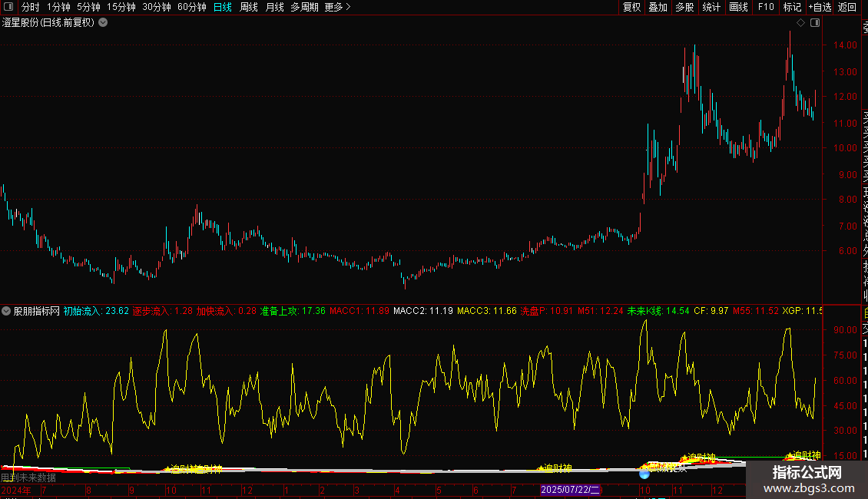This screenshot has width=868, height=499.
Task: Add stock to 自选 watchlist
Action: click(820, 7)
